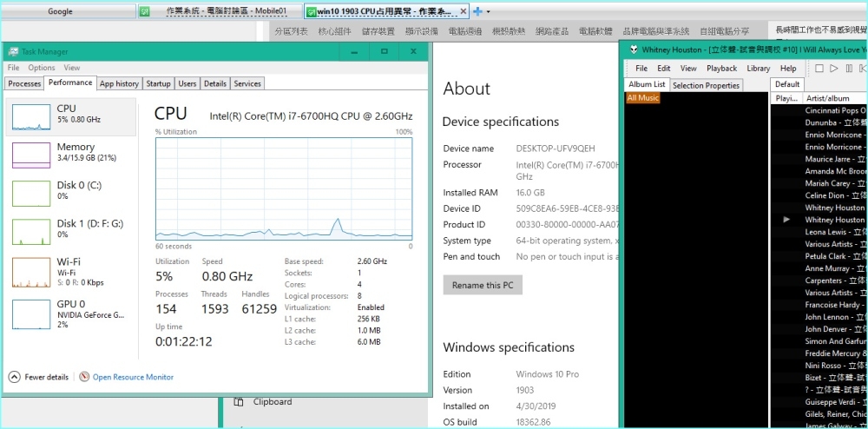
Task: Open the music player Playback menu
Action: click(721, 68)
